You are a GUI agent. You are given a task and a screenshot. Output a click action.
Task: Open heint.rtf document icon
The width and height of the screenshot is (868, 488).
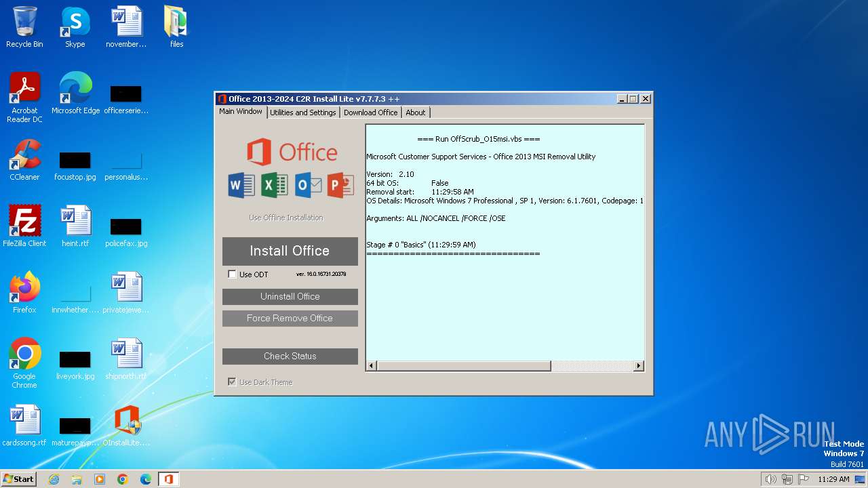pos(75,226)
